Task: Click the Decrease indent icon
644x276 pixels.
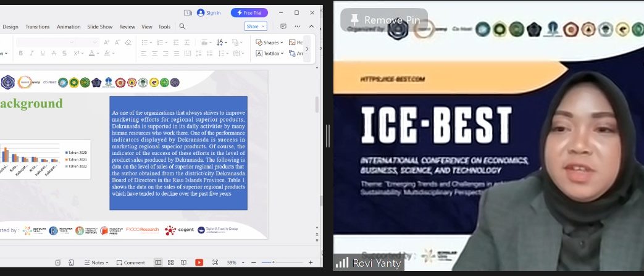Action: [x=176, y=43]
